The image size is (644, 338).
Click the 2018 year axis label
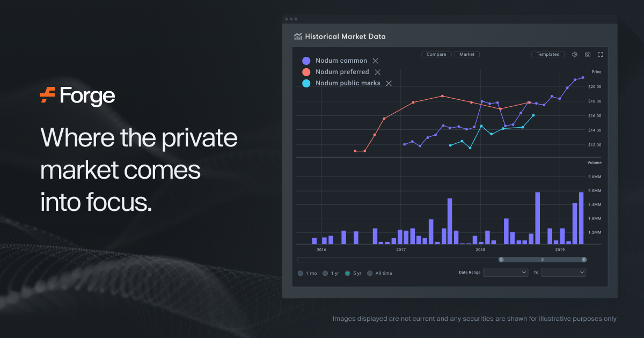click(480, 250)
